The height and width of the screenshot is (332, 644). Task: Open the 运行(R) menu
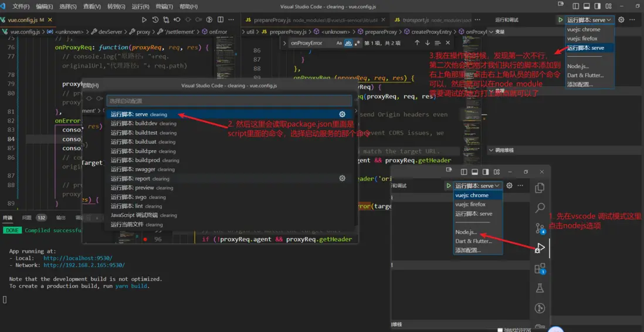140,6
